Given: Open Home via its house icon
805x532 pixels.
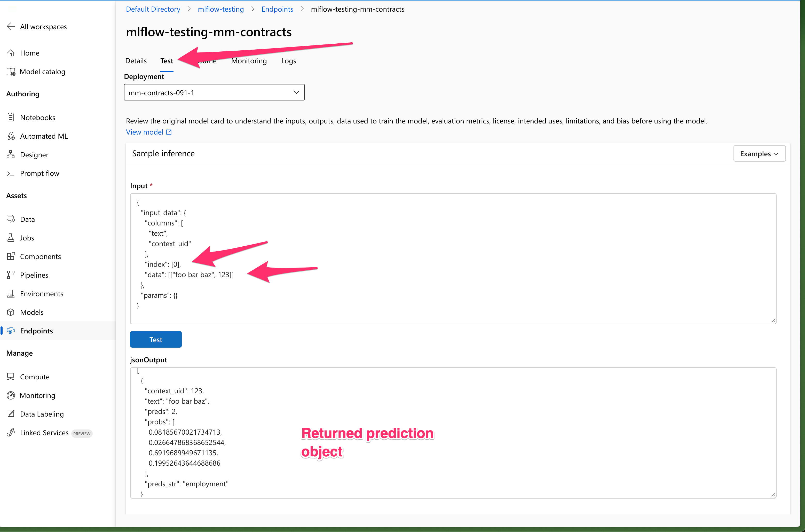Looking at the screenshot, I should point(11,53).
